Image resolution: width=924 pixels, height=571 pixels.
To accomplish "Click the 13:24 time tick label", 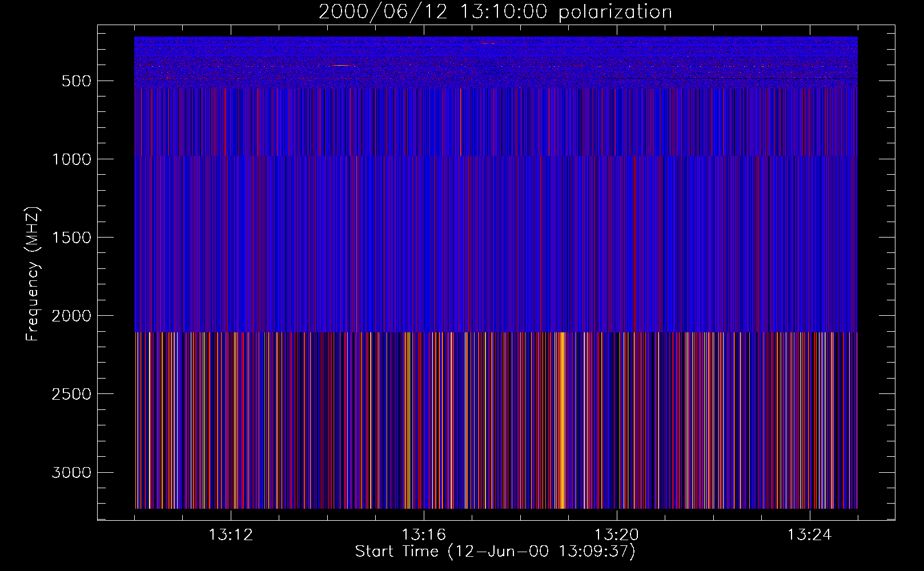I will (810, 535).
